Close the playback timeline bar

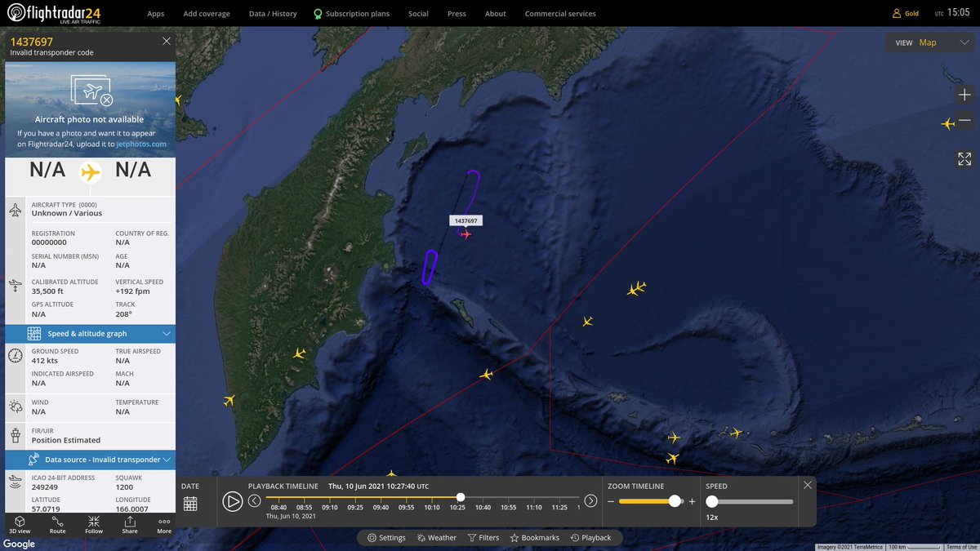[x=808, y=485]
